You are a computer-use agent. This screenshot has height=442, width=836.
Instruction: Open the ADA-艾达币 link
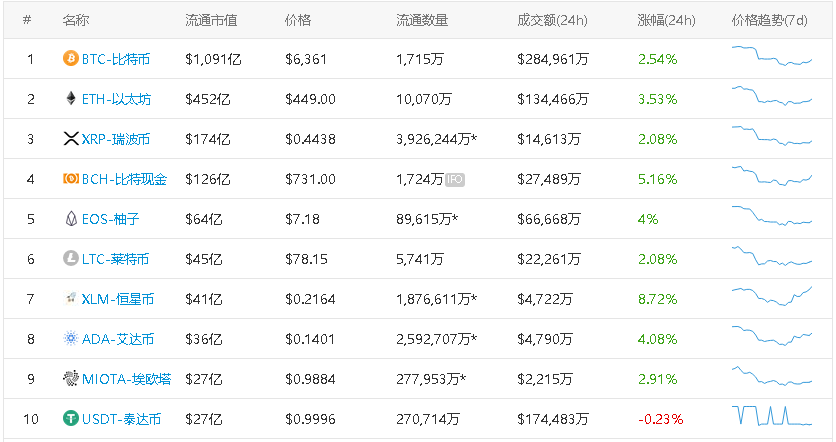pos(118,339)
